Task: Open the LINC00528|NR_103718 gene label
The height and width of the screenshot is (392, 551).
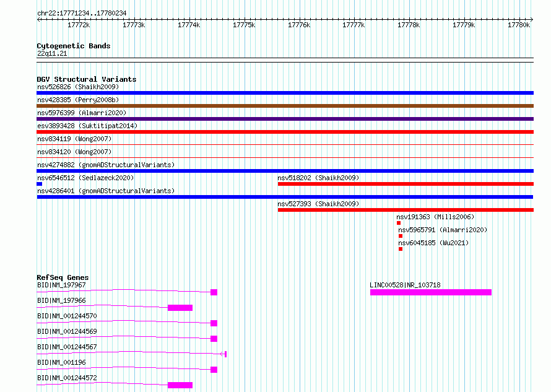Action: point(405,285)
